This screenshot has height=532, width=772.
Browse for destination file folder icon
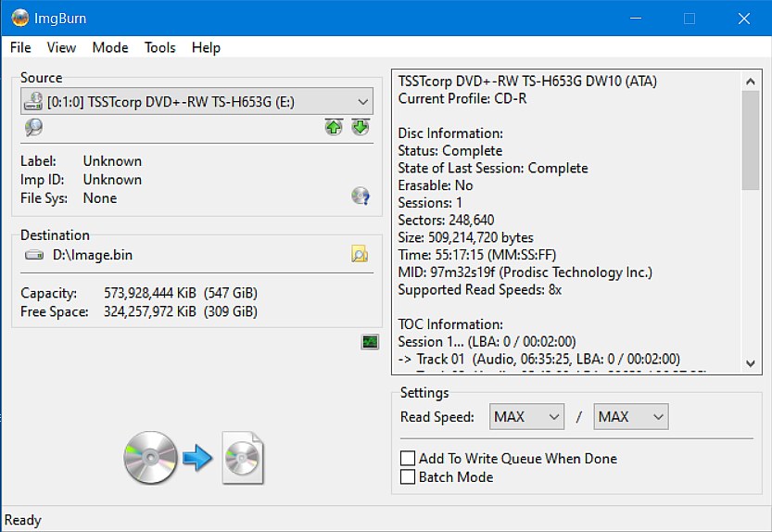click(x=360, y=254)
